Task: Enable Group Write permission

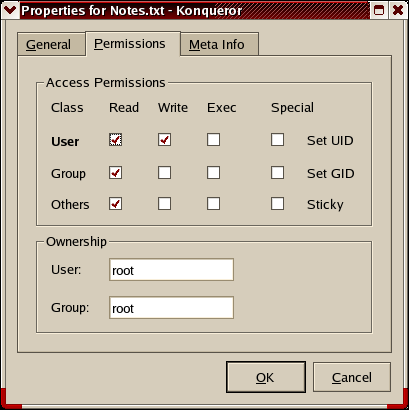Action: coord(164,173)
